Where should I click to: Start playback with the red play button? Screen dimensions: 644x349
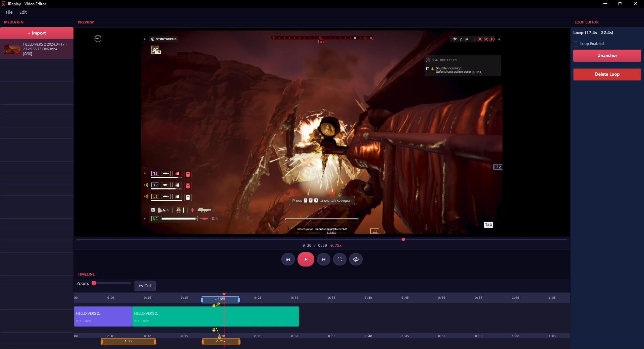click(306, 259)
